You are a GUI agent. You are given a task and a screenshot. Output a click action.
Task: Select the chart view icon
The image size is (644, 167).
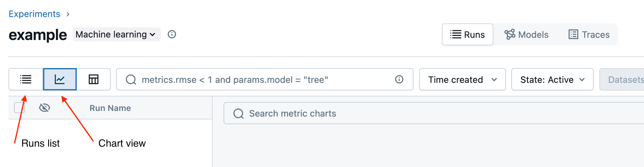[60, 79]
